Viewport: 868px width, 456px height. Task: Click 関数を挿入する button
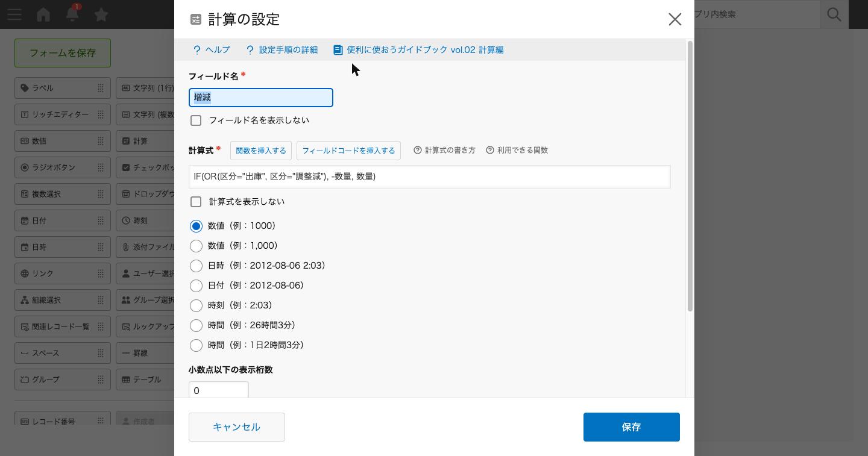coord(261,151)
